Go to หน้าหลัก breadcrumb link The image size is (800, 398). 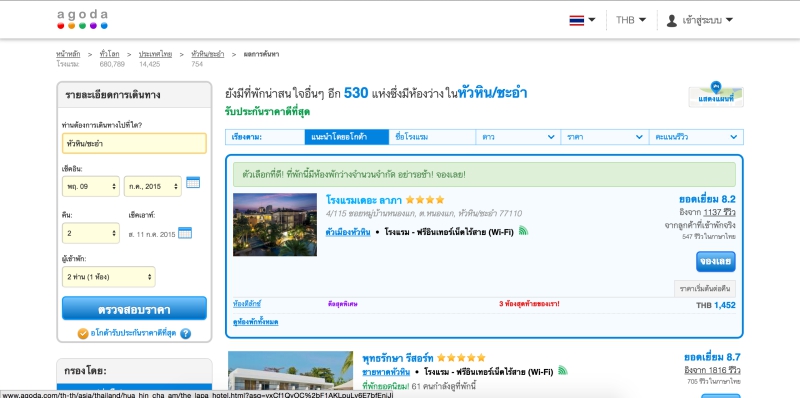(x=68, y=54)
